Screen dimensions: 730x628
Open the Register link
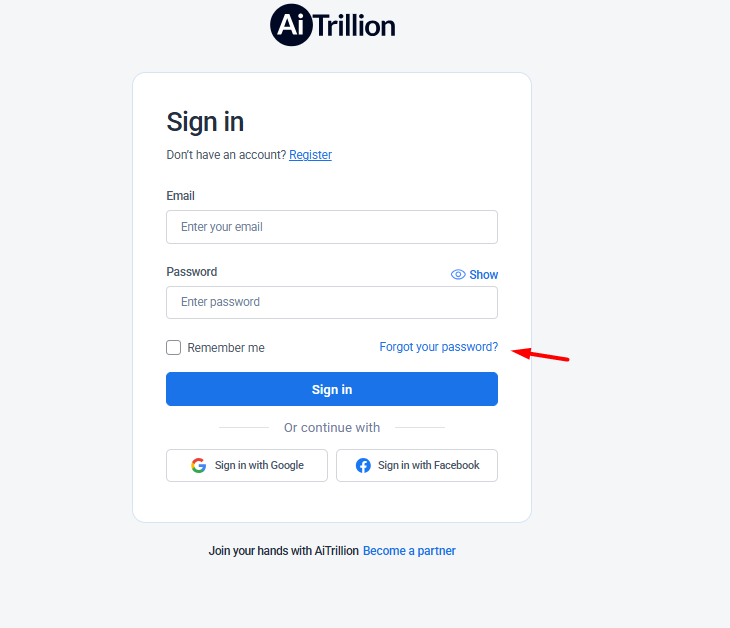(x=311, y=155)
